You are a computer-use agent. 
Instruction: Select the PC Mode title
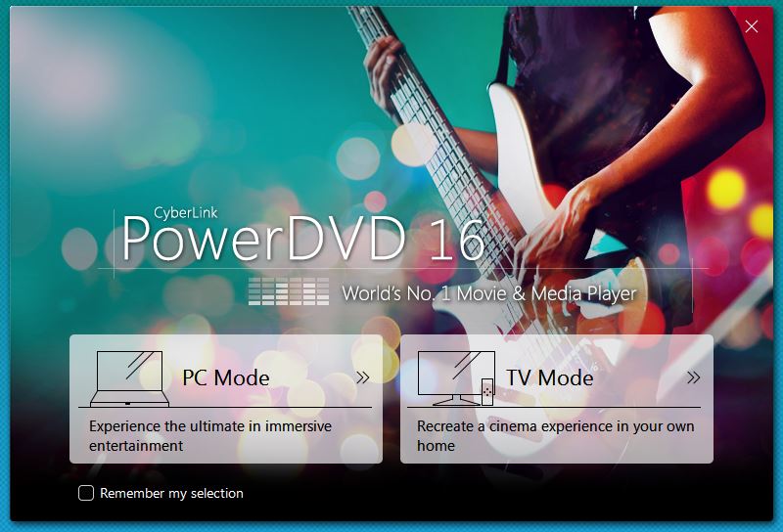[x=226, y=377]
